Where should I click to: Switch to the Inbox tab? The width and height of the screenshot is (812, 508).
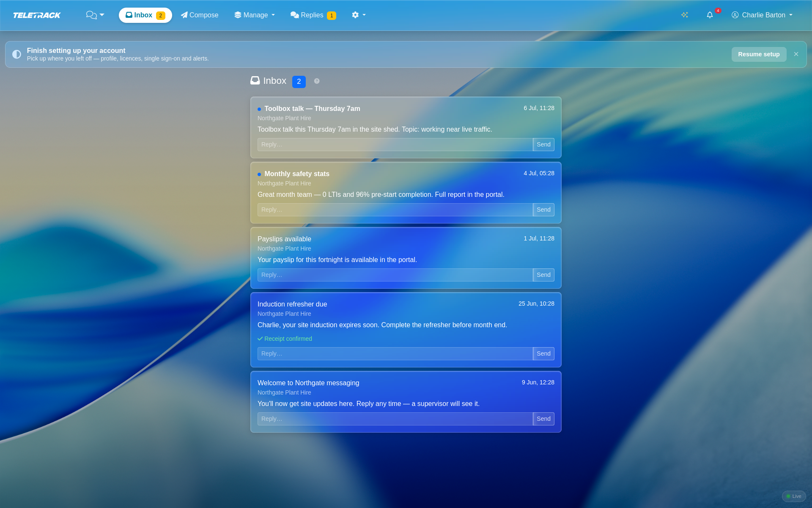pos(145,15)
